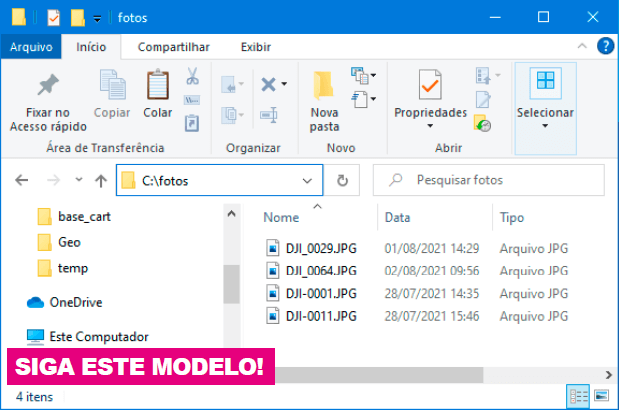This screenshot has height=410, width=619.
Task: Click the Abrir icon in Abrir group
Action: pyautogui.click(x=484, y=75)
